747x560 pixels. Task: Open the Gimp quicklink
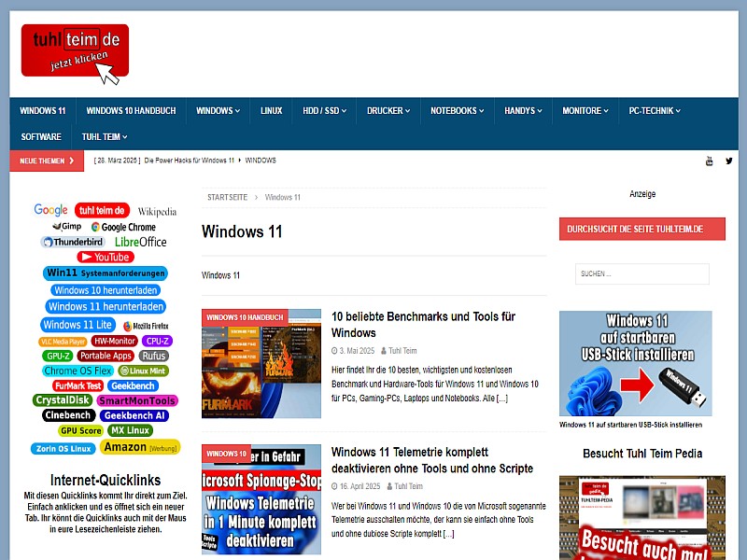pyautogui.click(x=66, y=226)
